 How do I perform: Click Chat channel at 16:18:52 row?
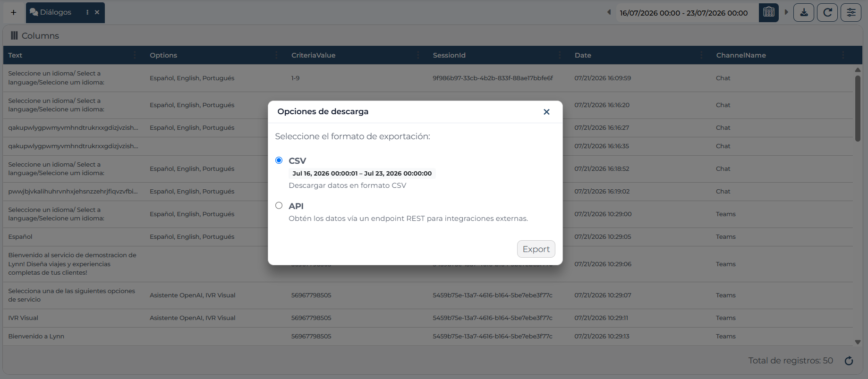point(723,168)
